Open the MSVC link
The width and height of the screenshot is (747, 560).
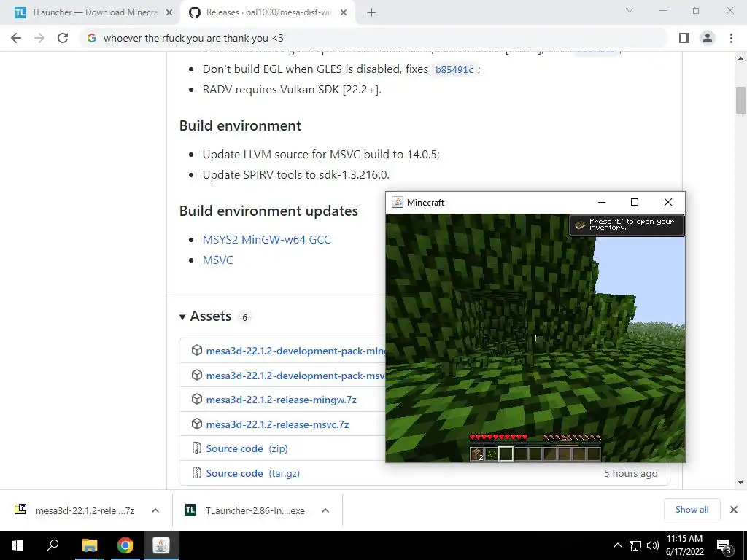pos(217,260)
